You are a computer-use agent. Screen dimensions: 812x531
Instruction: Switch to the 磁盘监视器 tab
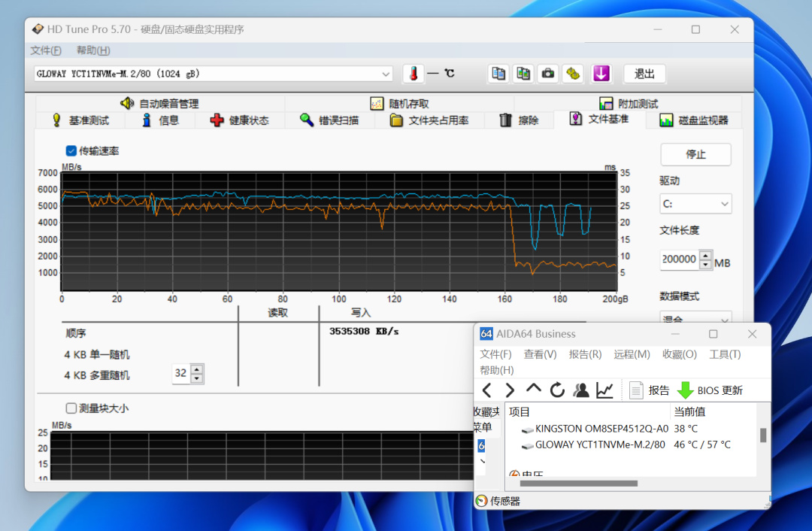694,120
